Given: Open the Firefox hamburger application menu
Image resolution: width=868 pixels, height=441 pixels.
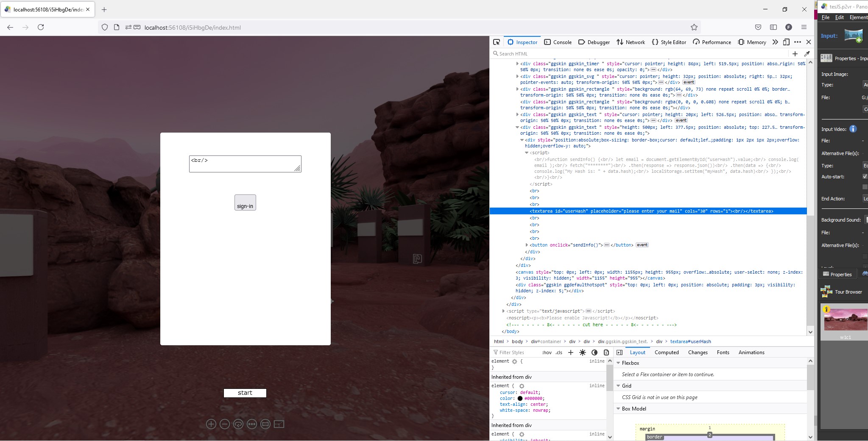Looking at the screenshot, I should point(804,27).
